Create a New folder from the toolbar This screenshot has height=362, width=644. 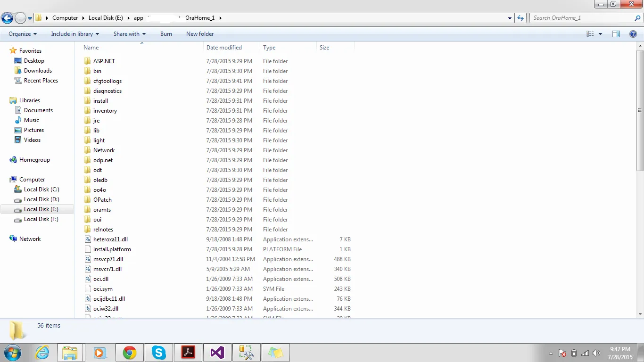200,34
